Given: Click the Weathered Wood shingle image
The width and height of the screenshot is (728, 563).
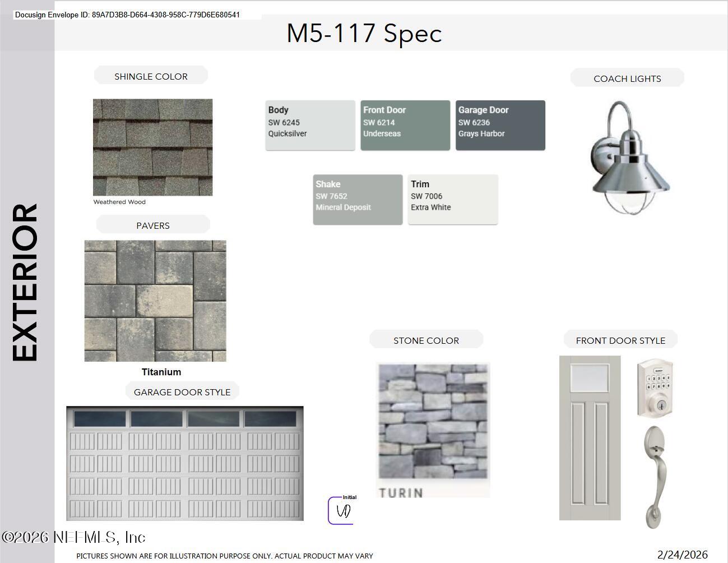Looking at the screenshot, I should 152,147.
